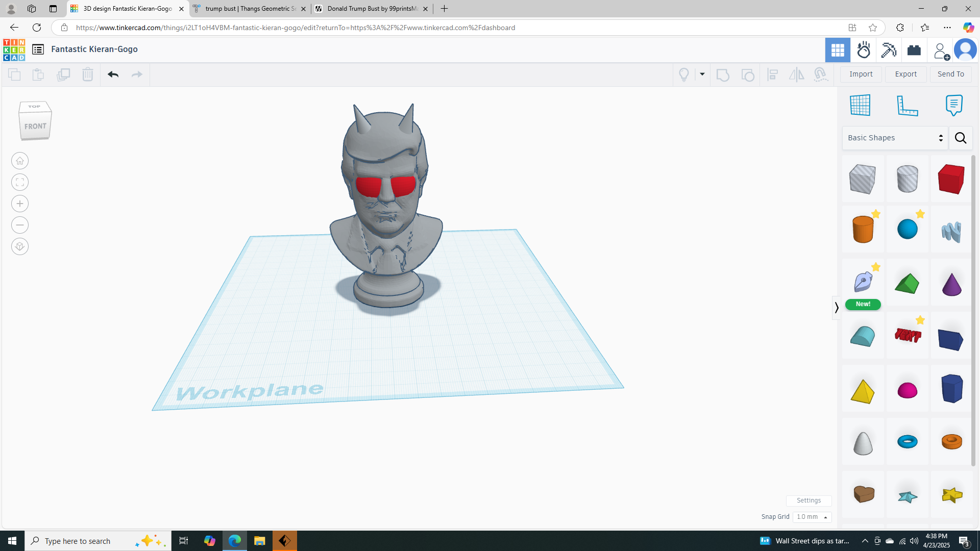
Task: Open the user profile avatar
Action: pos(965,50)
